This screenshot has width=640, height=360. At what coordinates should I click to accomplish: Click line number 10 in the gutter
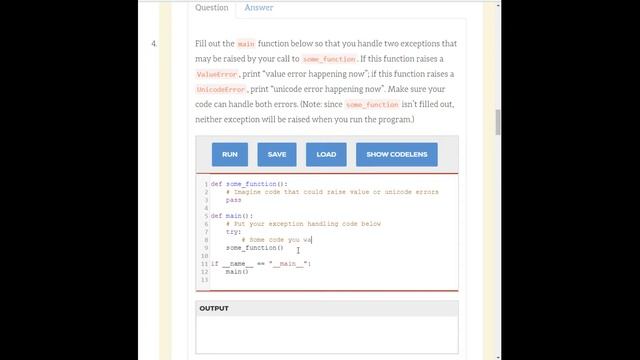point(204,256)
